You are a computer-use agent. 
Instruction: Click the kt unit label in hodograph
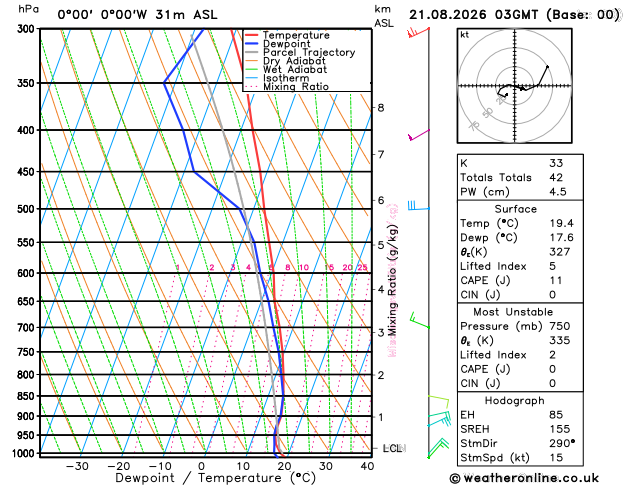pyautogui.click(x=465, y=35)
